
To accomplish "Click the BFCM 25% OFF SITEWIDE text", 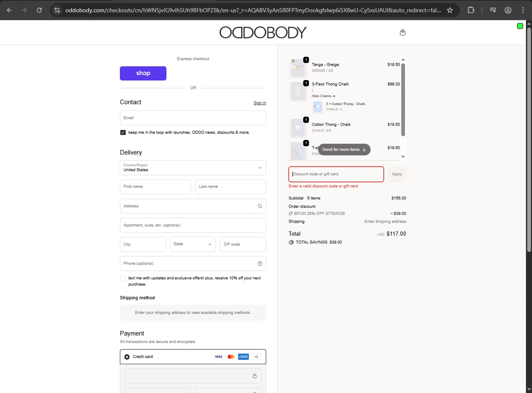I will pos(320,214).
